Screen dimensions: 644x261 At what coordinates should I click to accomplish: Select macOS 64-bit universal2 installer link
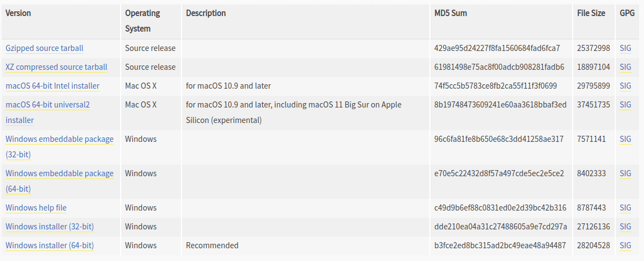pyautogui.click(x=48, y=112)
